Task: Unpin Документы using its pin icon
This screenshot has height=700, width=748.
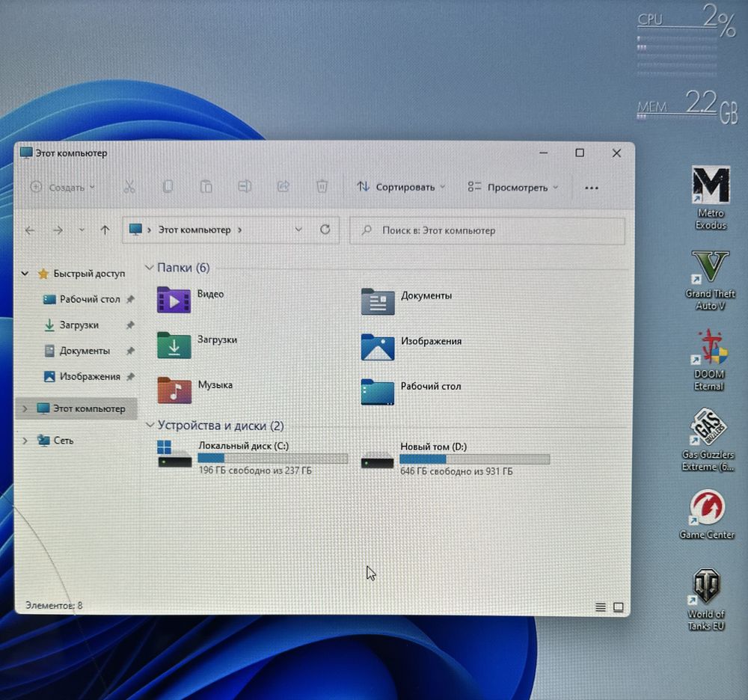Action: coord(130,351)
